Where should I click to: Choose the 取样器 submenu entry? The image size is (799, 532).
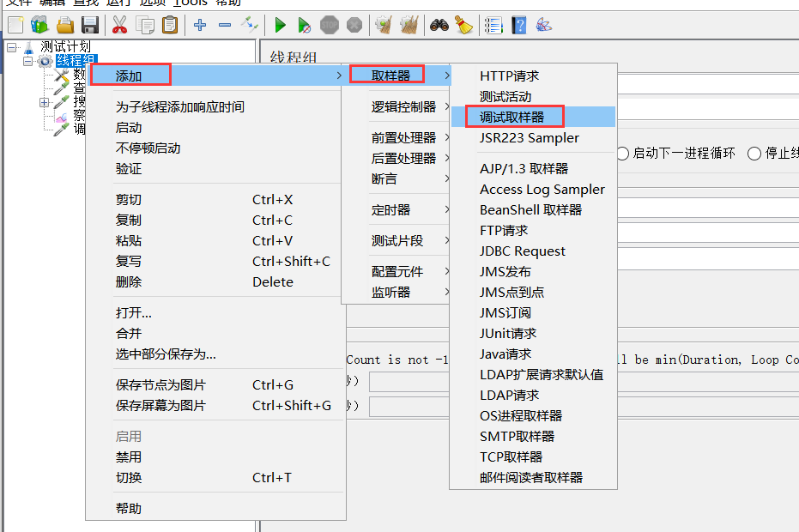[x=397, y=76]
